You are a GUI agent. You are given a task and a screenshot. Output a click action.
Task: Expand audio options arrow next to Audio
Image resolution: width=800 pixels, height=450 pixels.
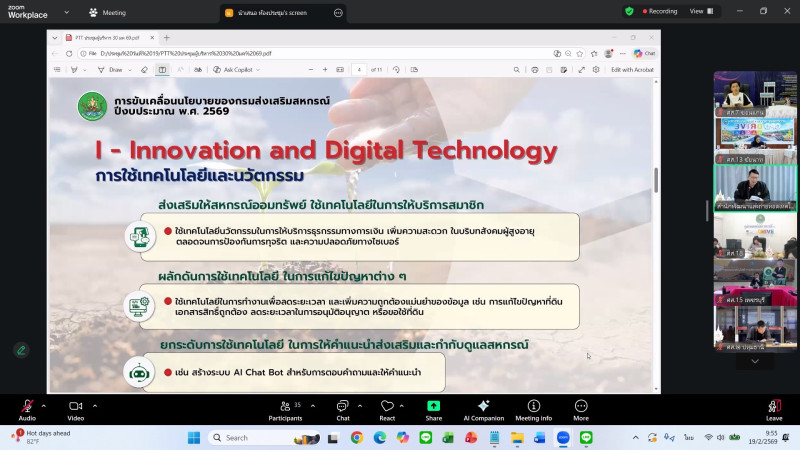pos(44,406)
